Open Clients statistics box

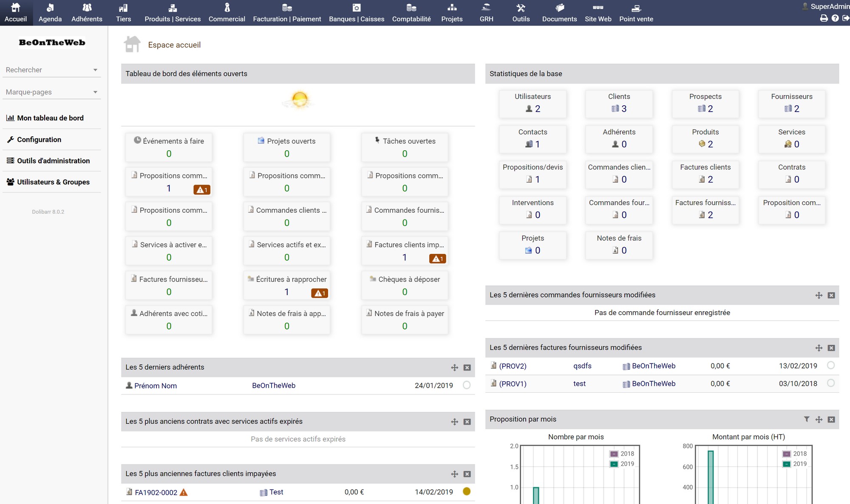click(x=619, y=103)
